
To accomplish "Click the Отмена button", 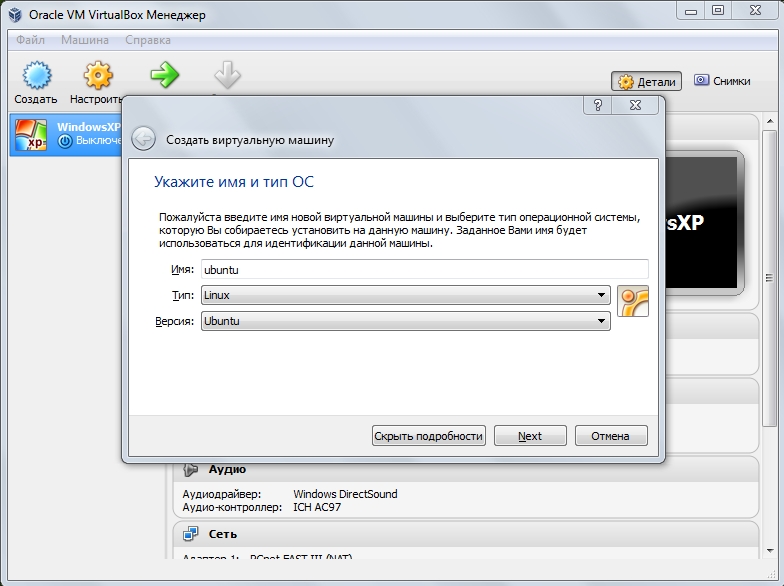I will point(611,436).
